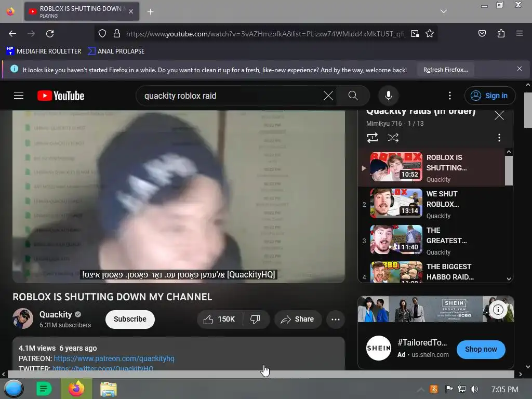Screen dimensions: 532x399
Task: Close the ROBLOX IS SHUTTING DOWN tab
Action: (131, 11)
